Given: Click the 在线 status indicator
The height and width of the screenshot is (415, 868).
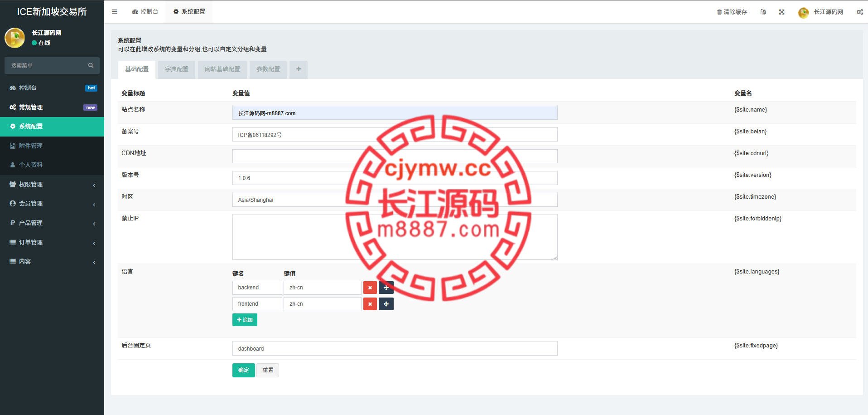Looking at the screenshot, I should [41, 43].
